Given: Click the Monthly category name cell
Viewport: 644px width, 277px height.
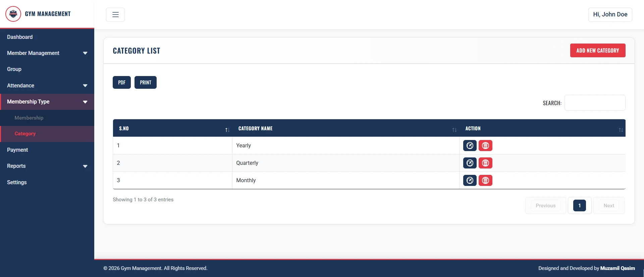Looking at the screenshot, I should 345,181.
